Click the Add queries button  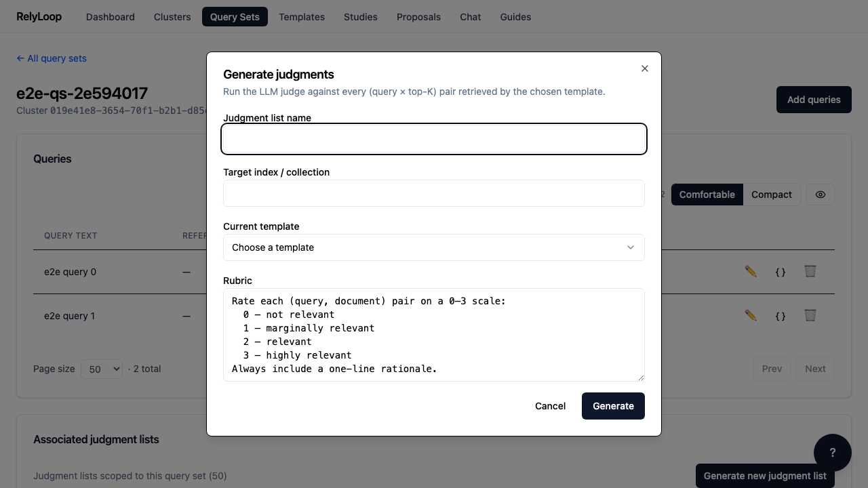tap(814, 100)
